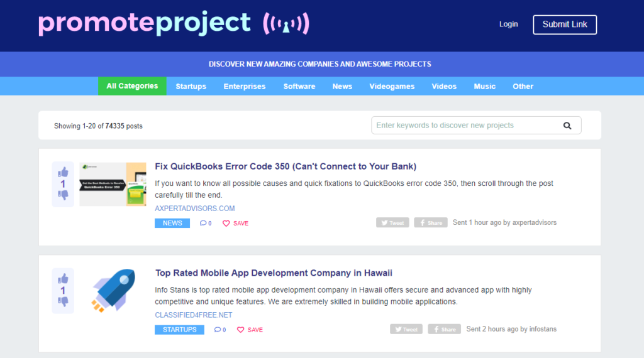Visit the CLASSIFIED4FREE.NET link
The height and width of the screenshot is (358, 644).
coord(194,315)
